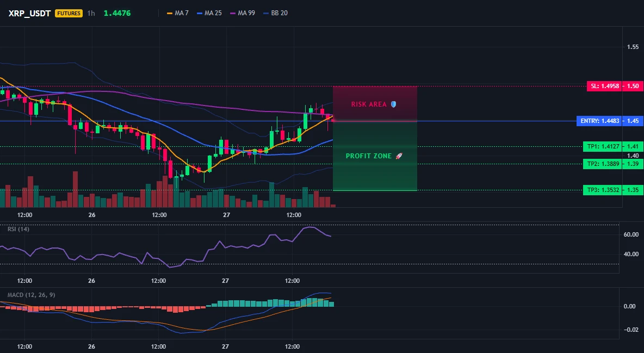Click the 1.50 price tag beside the SL label
The image size is (644, 353).
point(633,86)
